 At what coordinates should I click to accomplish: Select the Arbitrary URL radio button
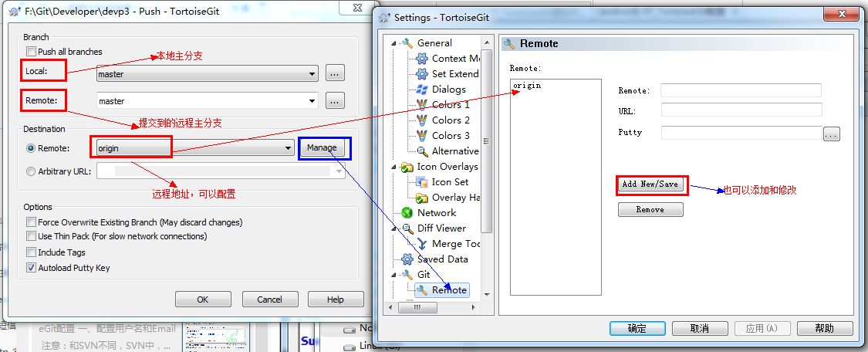tap(30, 171)
